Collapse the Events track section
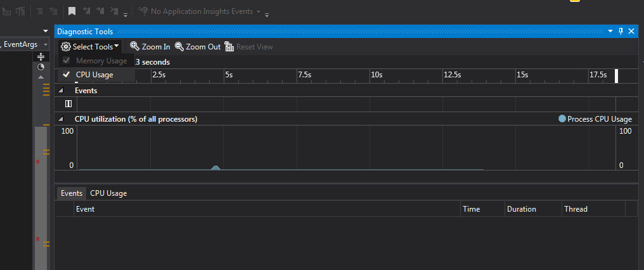The image size is (644, 270). (x=61, y=91)
